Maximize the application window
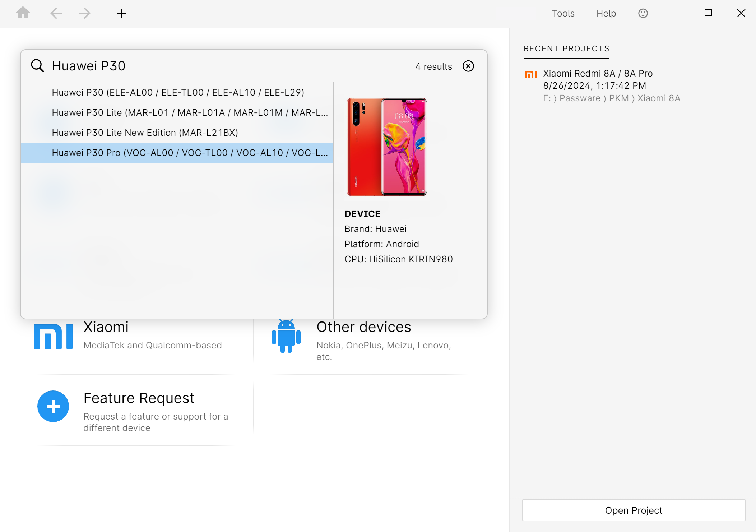This screenshot has height=532, width=756. pos(708,13)
